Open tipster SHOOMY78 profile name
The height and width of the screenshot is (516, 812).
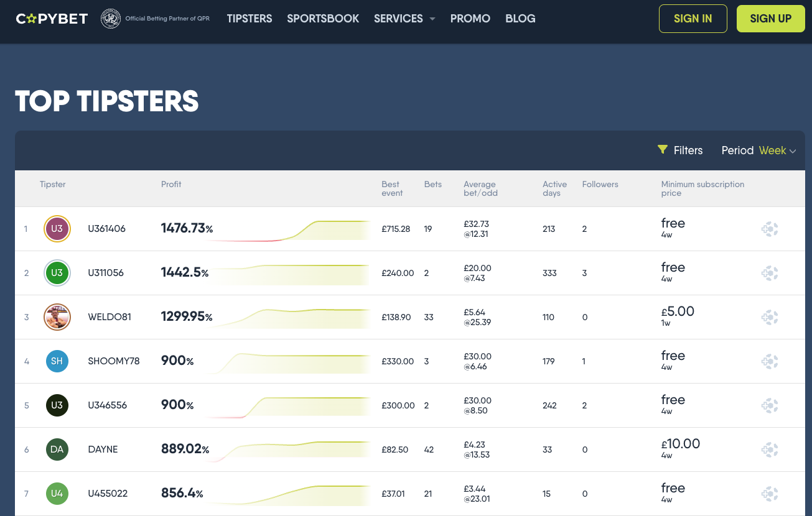point(114,361)
